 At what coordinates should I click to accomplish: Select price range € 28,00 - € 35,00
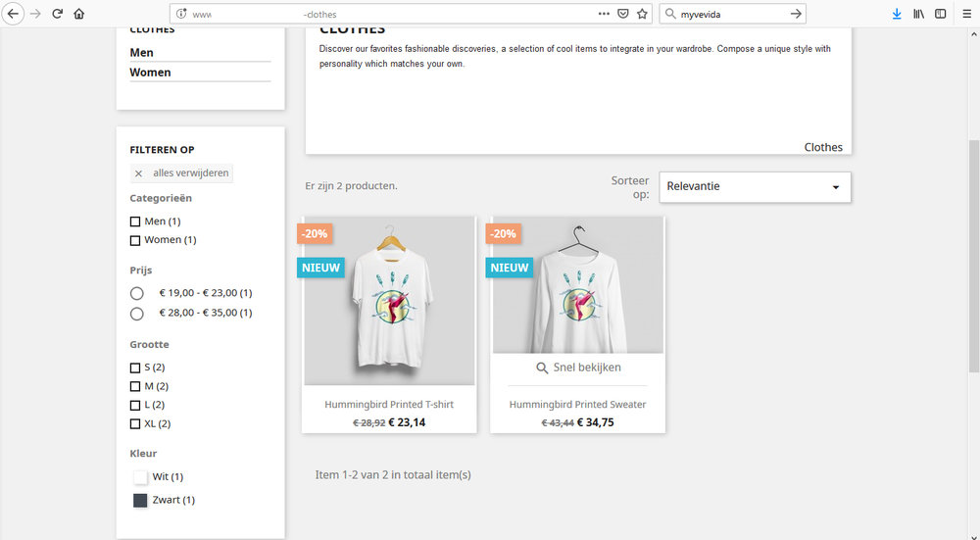click(137, 314)
